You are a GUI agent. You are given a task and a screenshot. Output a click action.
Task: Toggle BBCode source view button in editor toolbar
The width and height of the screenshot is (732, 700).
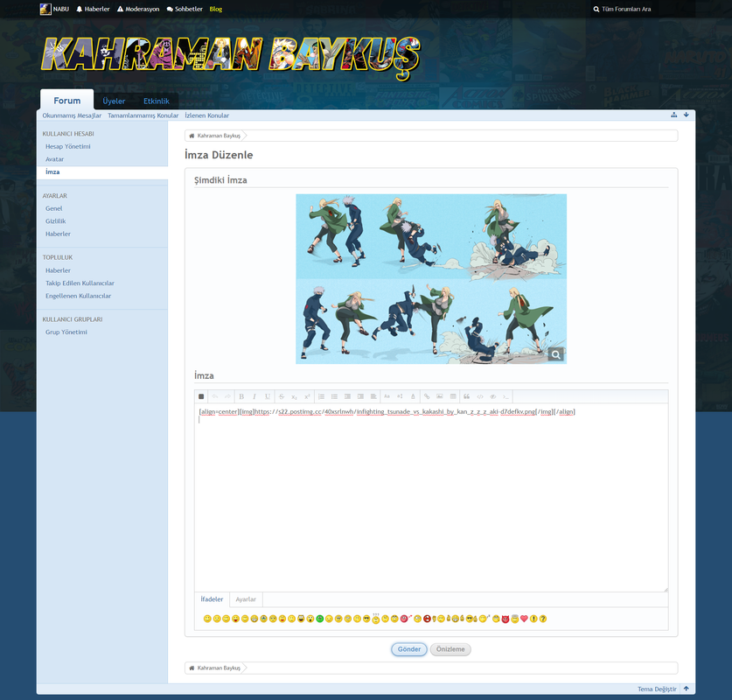pyautogui.click(x=201, y=396)
